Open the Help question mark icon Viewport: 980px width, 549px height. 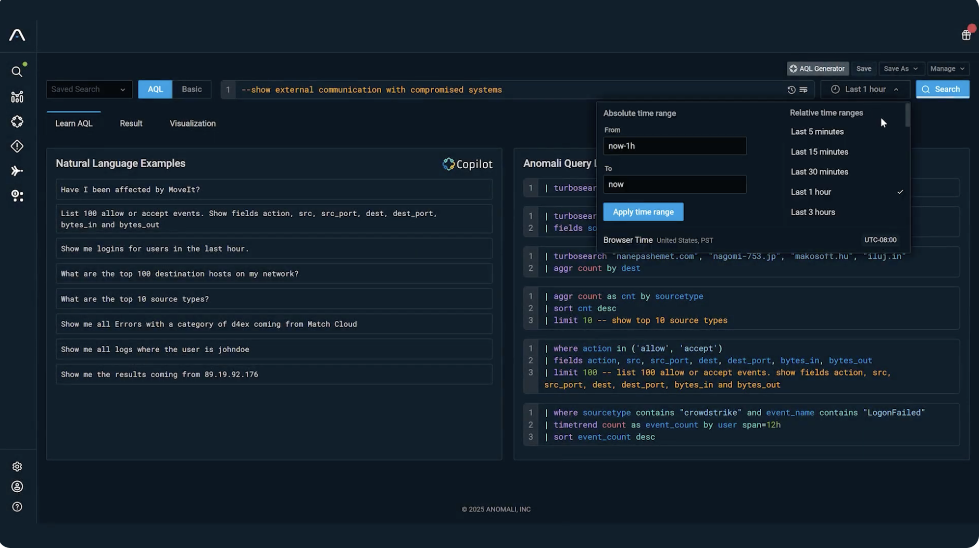tap(17, 507)
